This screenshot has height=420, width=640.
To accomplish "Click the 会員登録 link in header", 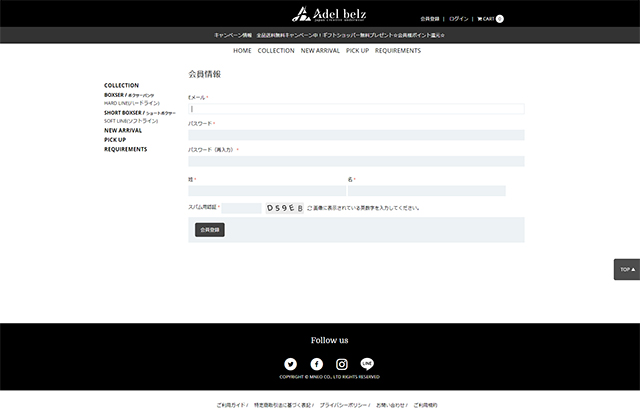I will tap(430, 19).
